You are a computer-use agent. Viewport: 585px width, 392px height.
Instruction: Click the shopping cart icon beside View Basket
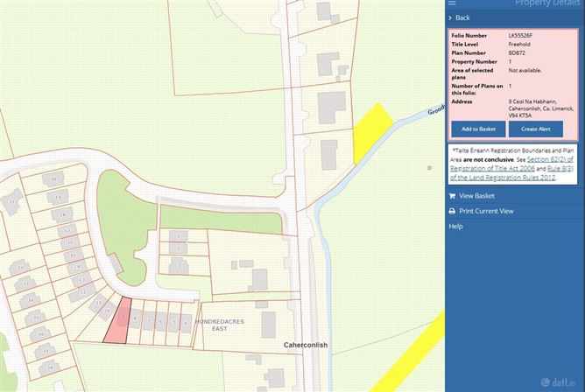click(452, 196)
